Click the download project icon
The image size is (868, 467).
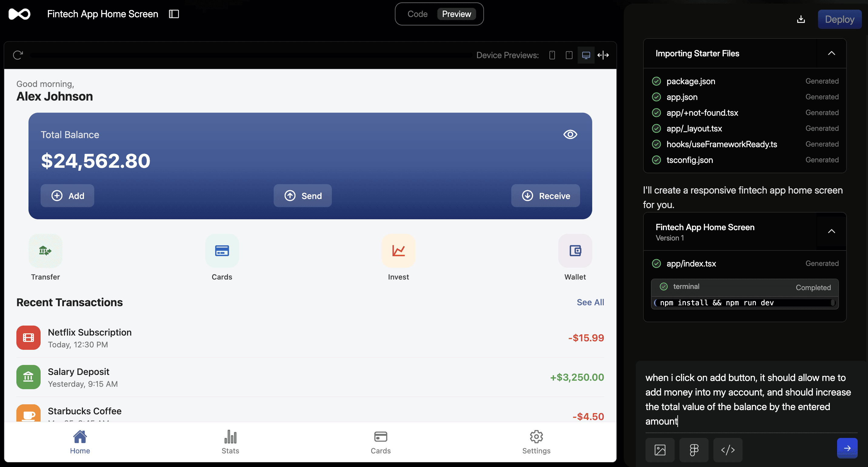801,19
